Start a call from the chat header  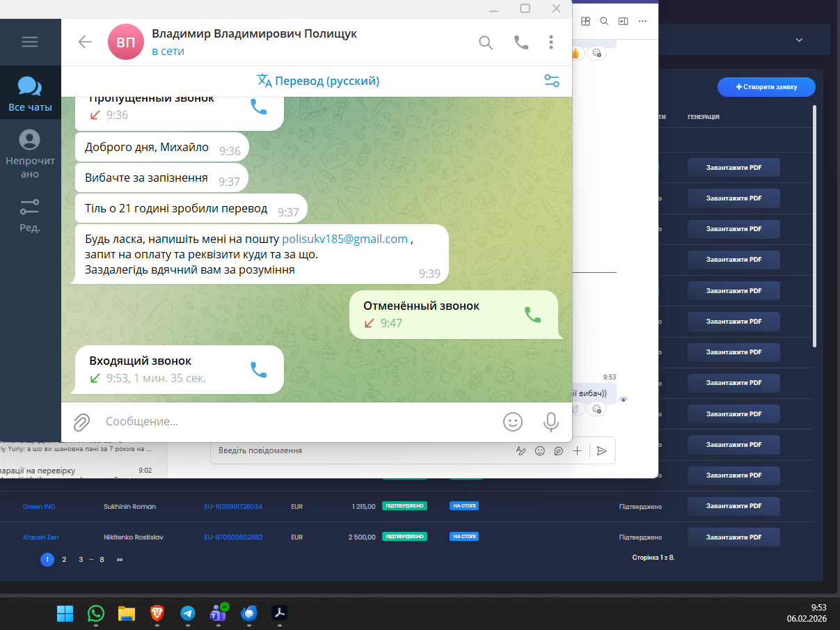[521, 42]
